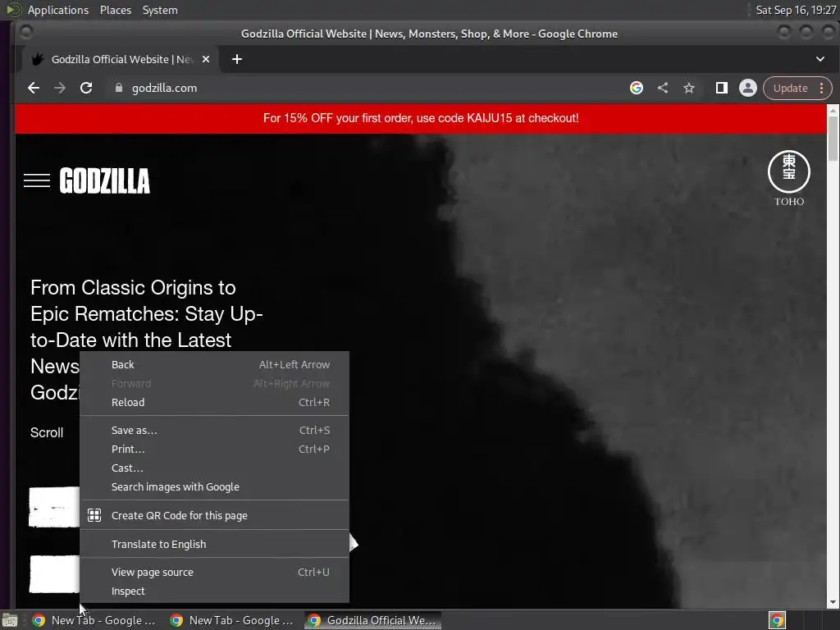Image resolution: width=840 pixels, height=630 pixels.
Task: Expand the tab search chevron
Action: pos(820,59)
